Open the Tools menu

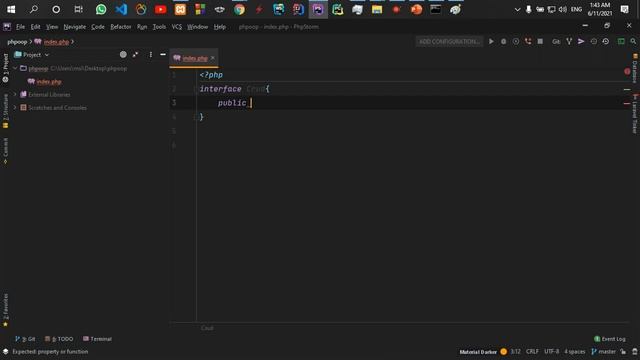click(x=159, y=27)
